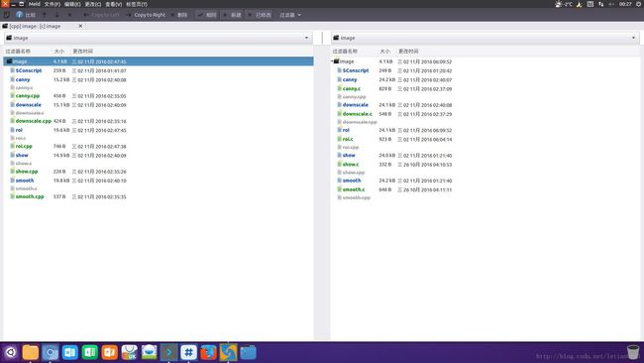Click the Copy to Left toolbar button
This screenshot has width=644, height=363.
pyautogui.click(x=101, y=15)
